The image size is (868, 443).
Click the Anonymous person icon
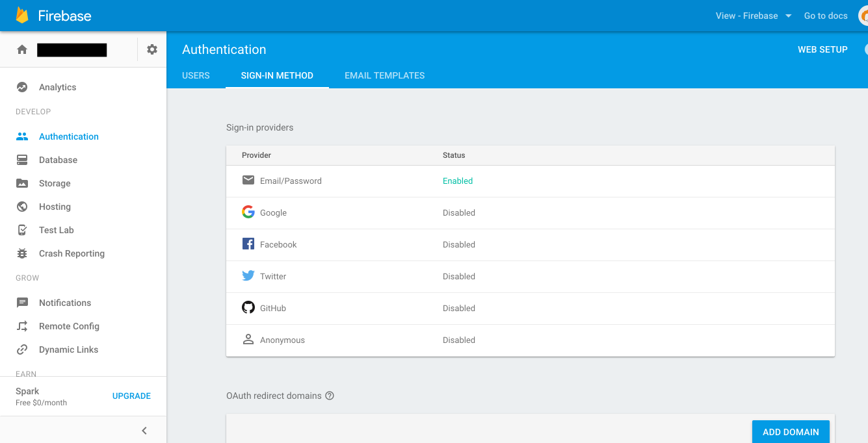point(248,339)
